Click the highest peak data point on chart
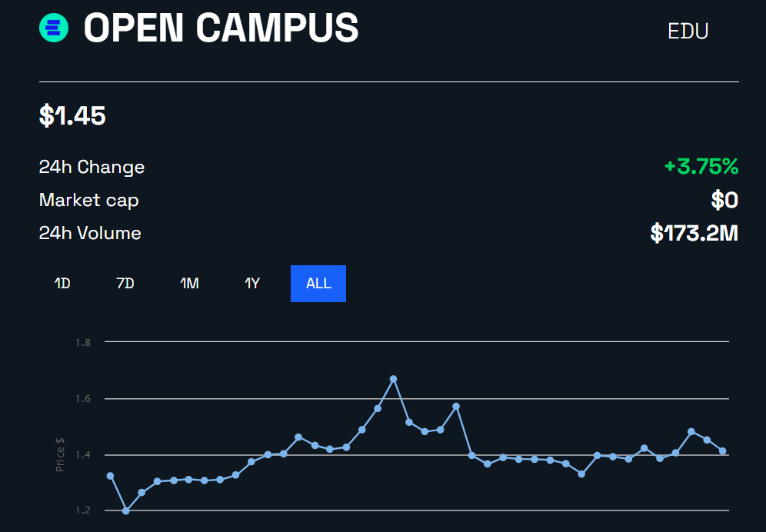Screen dimensions: 766x532 point(393,379)
